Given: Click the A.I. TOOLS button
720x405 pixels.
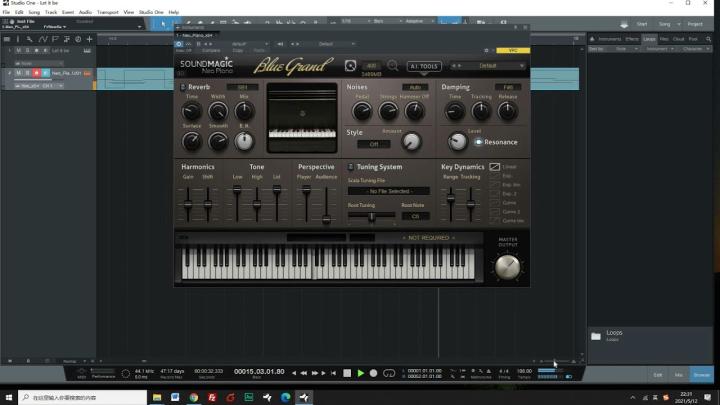Looking at the screenshot, I should pos(424,66).
